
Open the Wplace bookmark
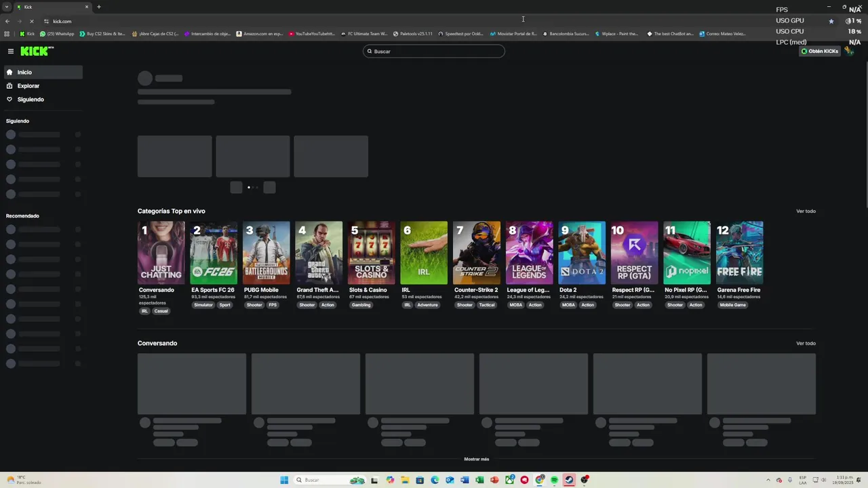(x=617, y=34)
